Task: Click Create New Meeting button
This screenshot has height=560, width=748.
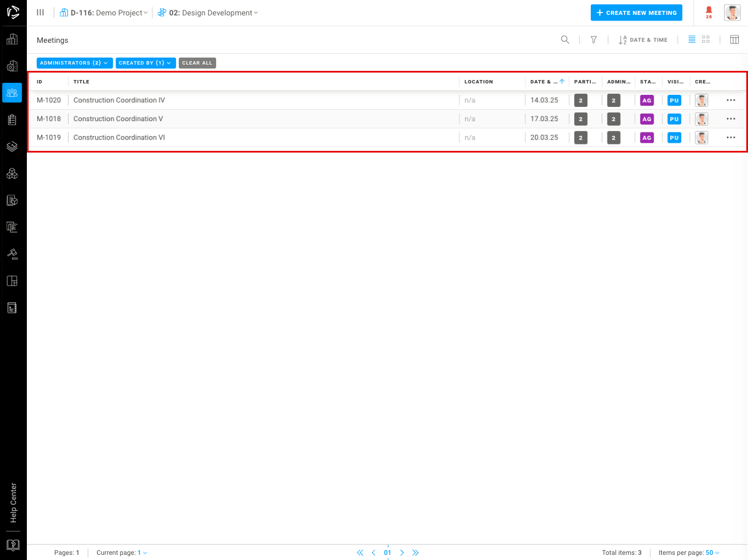Action: pos(636,13)
